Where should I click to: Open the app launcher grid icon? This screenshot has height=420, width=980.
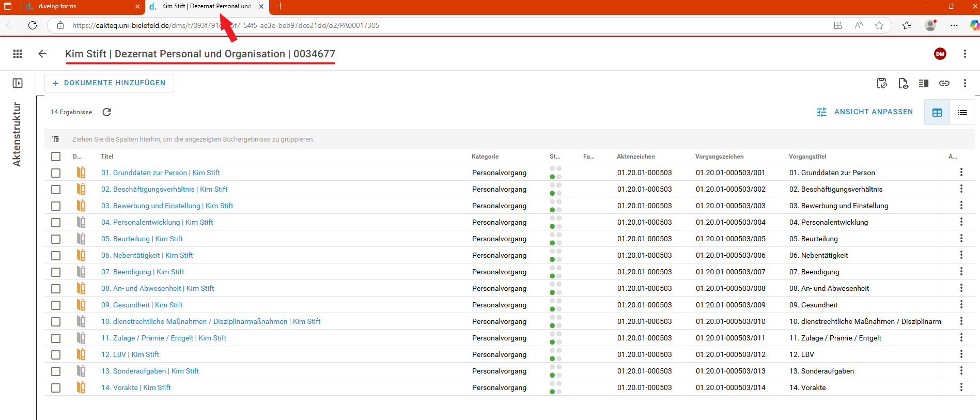point(18,54)
